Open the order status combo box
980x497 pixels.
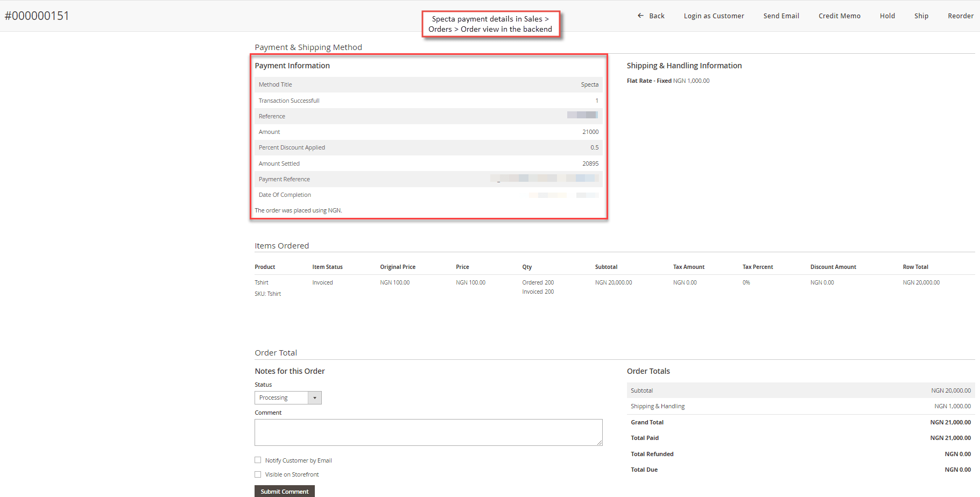click(288, 397)
